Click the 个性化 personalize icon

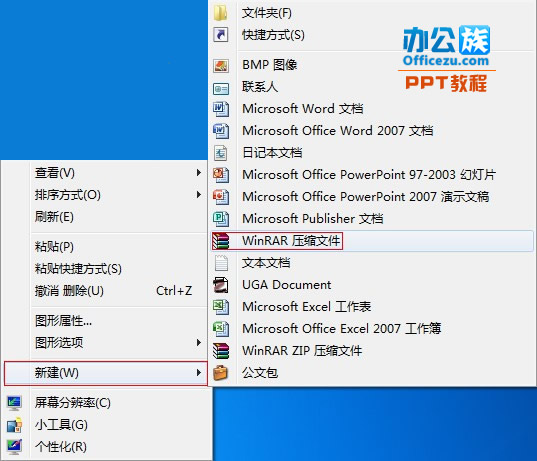[14, 447]
